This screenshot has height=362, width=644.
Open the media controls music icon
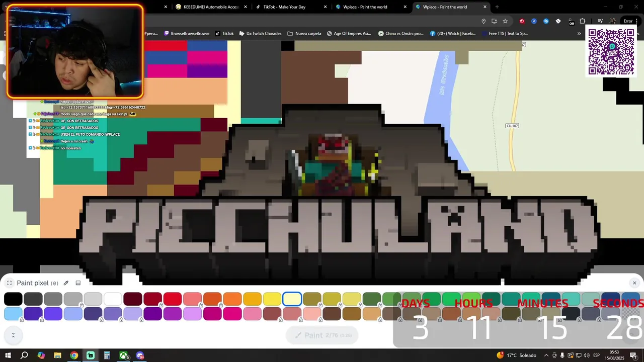[600, 21]
